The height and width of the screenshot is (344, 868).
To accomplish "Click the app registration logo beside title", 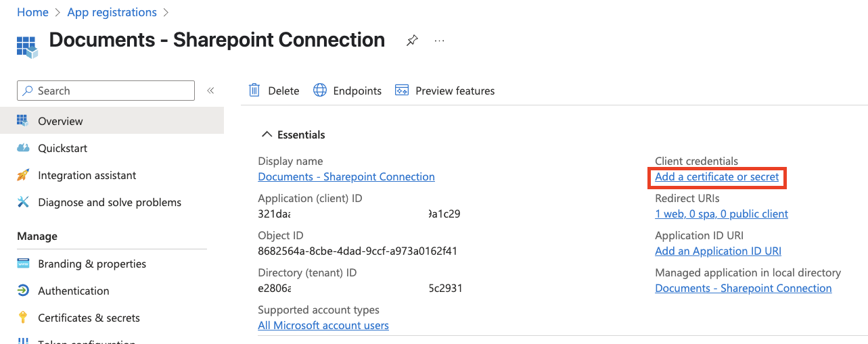I will [x=26, y=46].
